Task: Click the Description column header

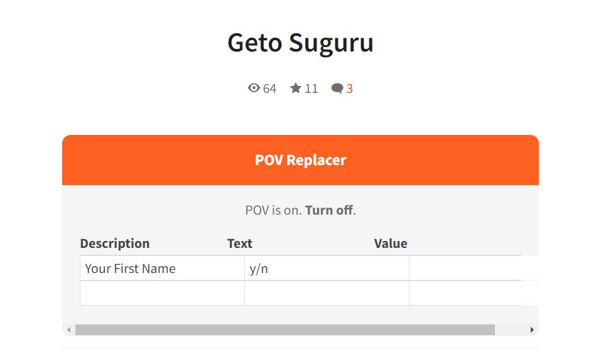Action: click(115, 243)
